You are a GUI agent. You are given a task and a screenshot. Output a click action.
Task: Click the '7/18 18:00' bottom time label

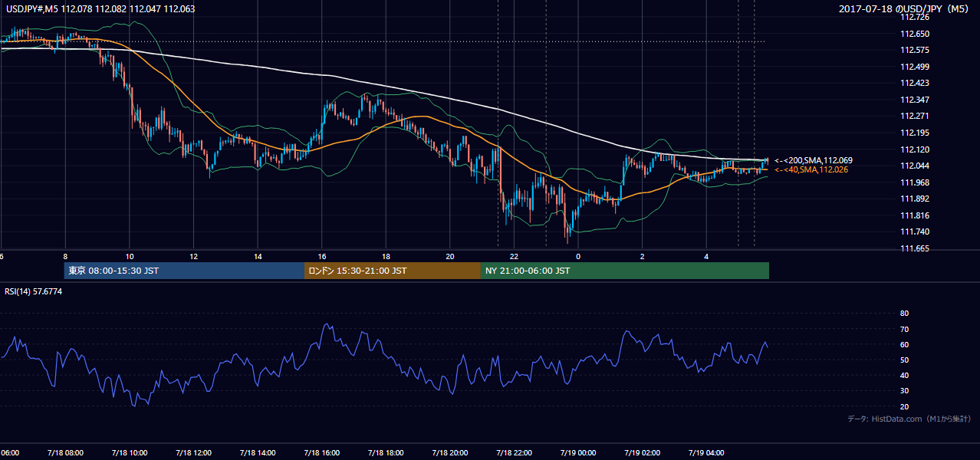tap(385, 453)
